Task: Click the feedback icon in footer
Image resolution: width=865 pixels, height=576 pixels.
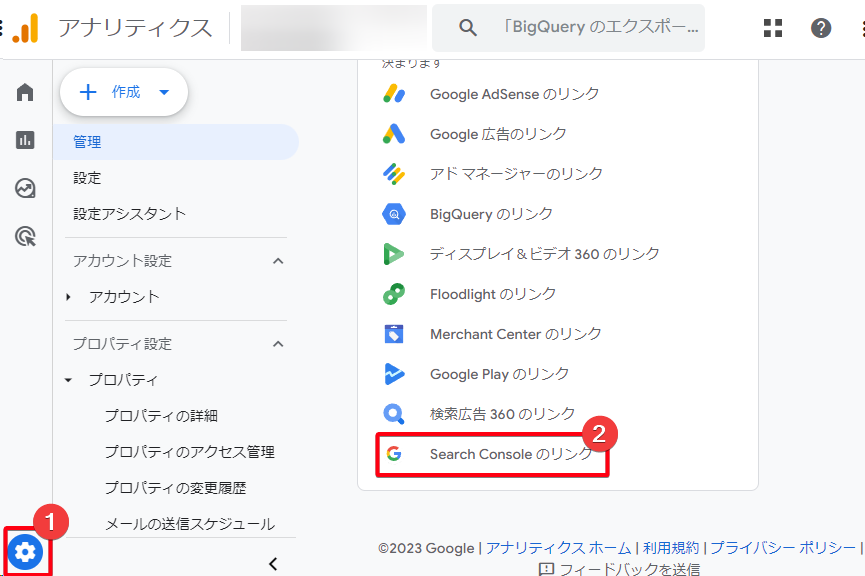Action: 546,569
